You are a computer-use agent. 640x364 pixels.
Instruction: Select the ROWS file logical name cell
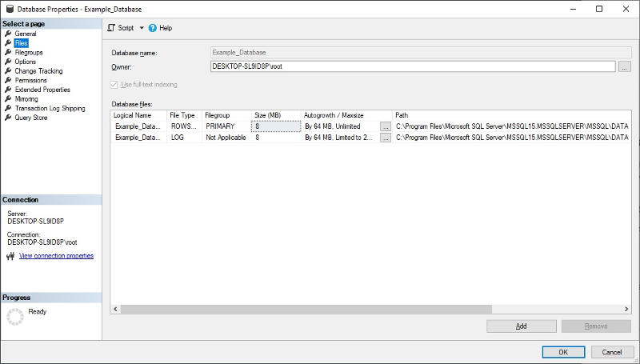(138, 126)
